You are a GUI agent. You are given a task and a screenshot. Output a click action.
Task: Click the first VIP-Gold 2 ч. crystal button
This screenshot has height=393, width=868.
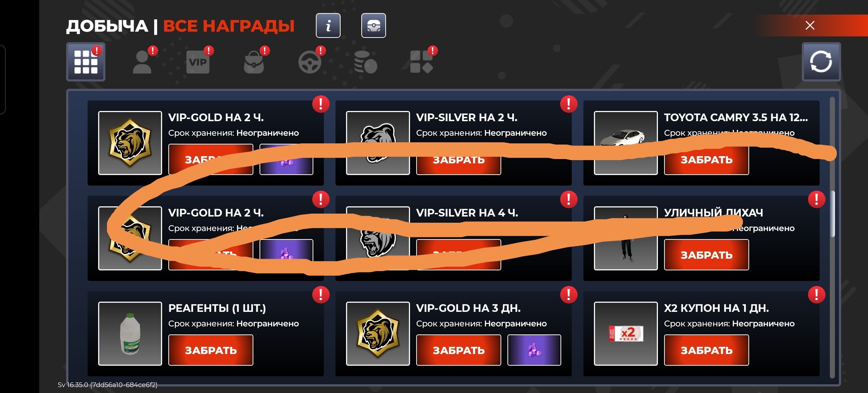(286, 159)
